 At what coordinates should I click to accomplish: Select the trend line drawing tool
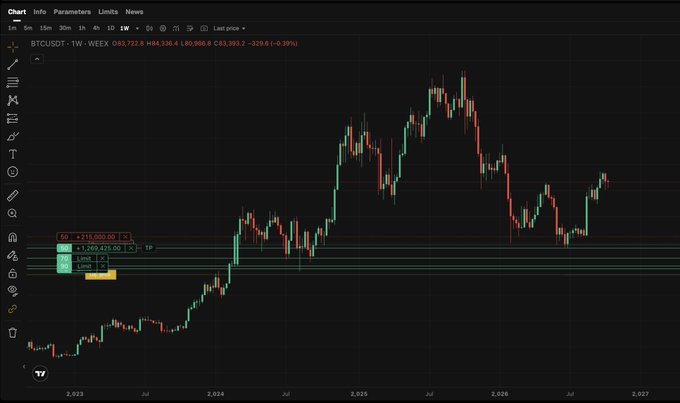point(13,65)
